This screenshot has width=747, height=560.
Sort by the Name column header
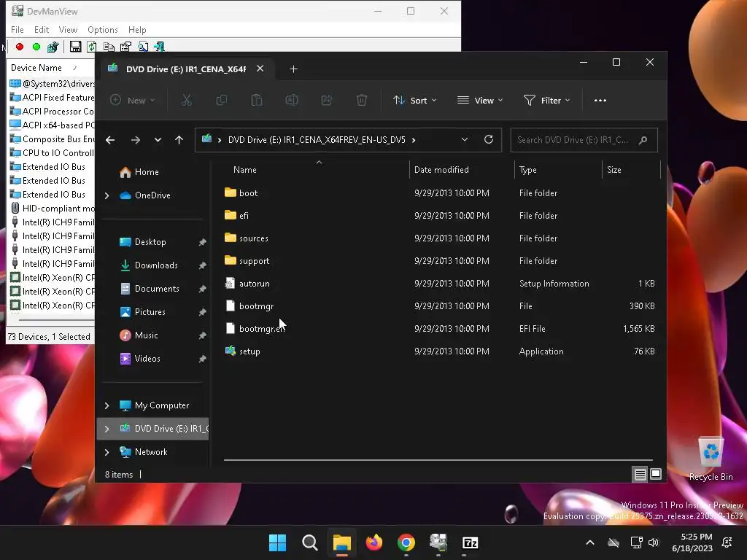click(x=245, y=169)
